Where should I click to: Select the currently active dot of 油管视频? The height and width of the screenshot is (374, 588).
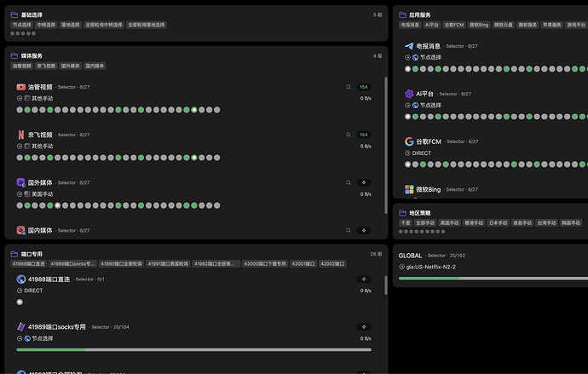(x=194, y=110)
